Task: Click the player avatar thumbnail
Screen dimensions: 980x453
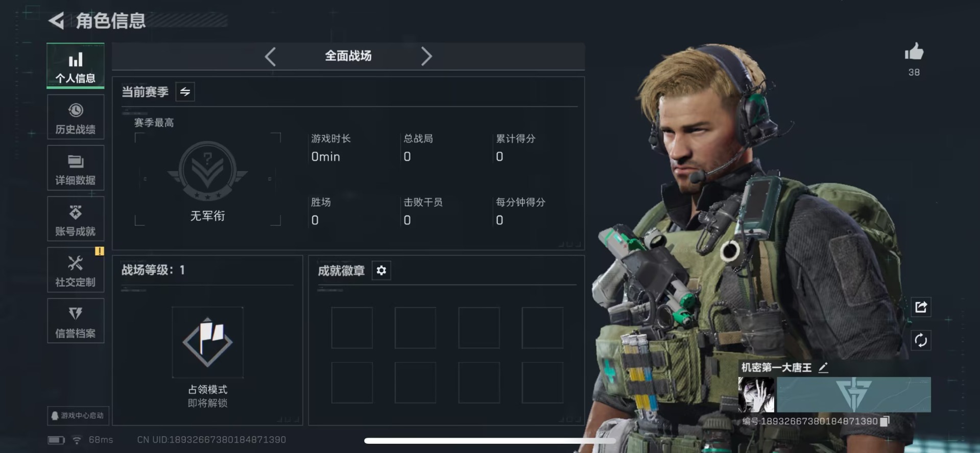Action: click(x=756, y=395)
